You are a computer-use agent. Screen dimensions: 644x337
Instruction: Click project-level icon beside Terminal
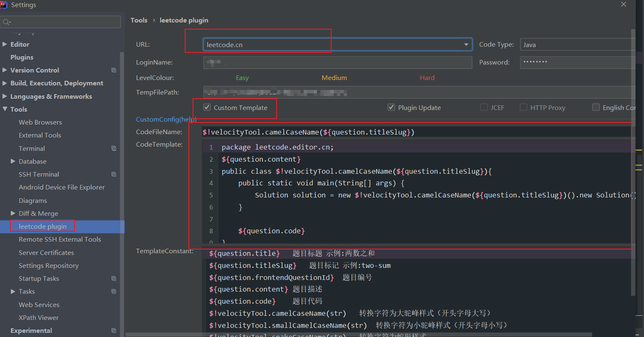114,148
